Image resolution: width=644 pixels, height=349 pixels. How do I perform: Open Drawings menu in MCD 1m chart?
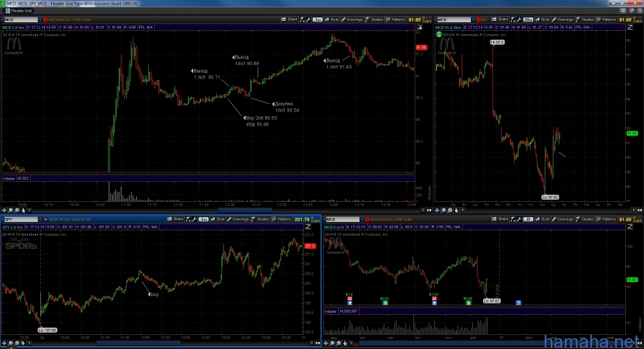[352, 19]
